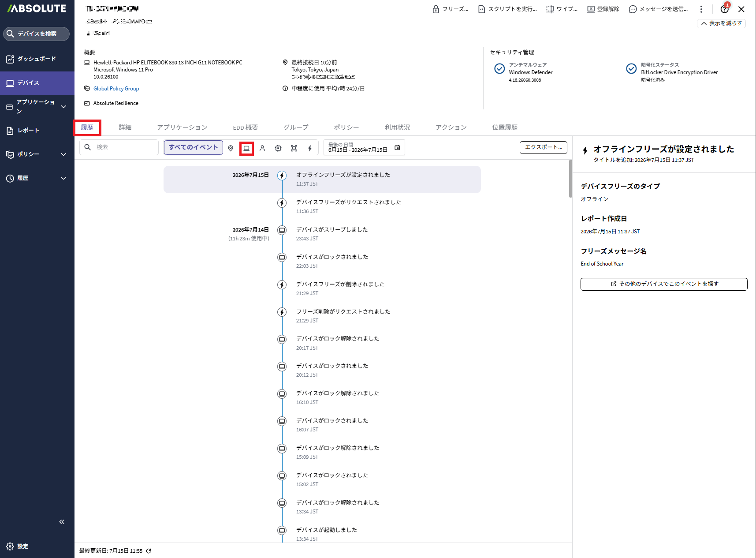
Task: Run a script (スクリプトを実行...) on device
Action: (x=507, y=9)
